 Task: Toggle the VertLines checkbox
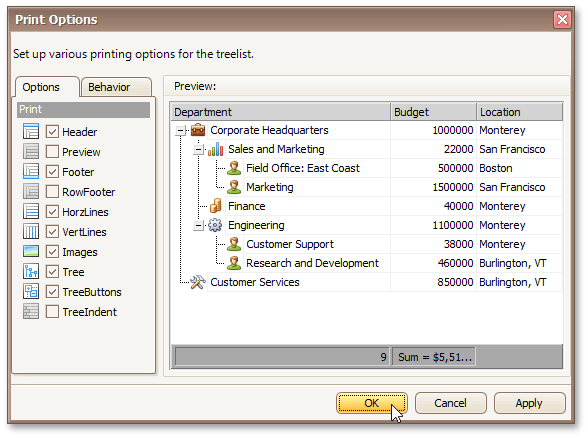52,232
